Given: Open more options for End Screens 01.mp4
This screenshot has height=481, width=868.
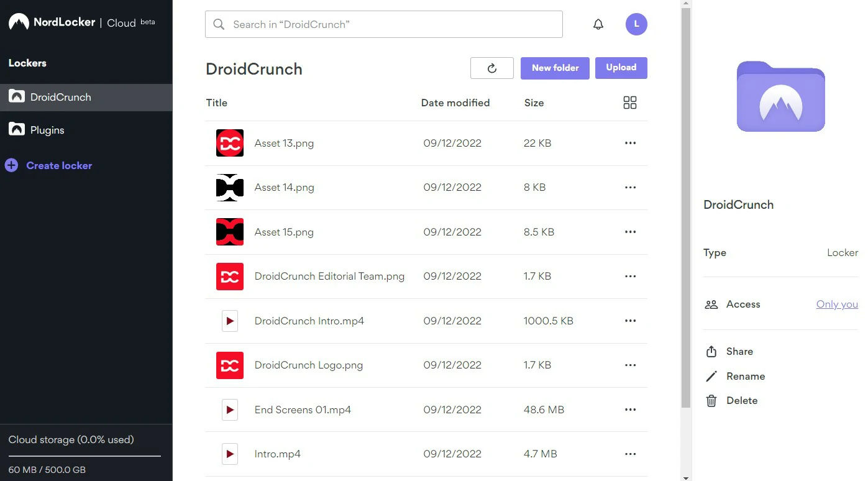Looking at the screenshot, I should pos(630,410).
